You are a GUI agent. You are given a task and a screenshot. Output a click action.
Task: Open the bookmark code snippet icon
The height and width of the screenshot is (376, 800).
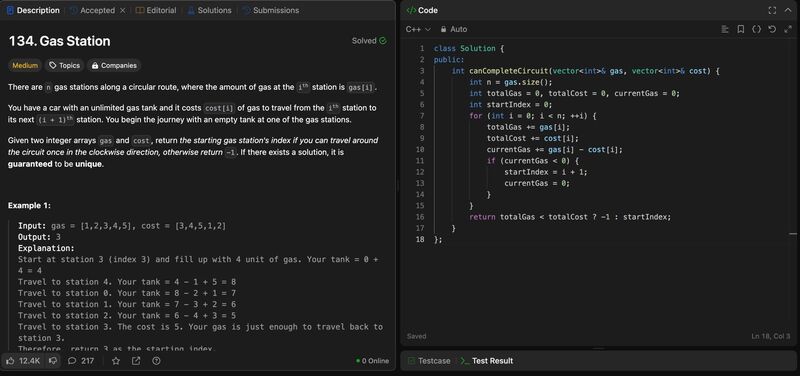[x=740, y=30]
